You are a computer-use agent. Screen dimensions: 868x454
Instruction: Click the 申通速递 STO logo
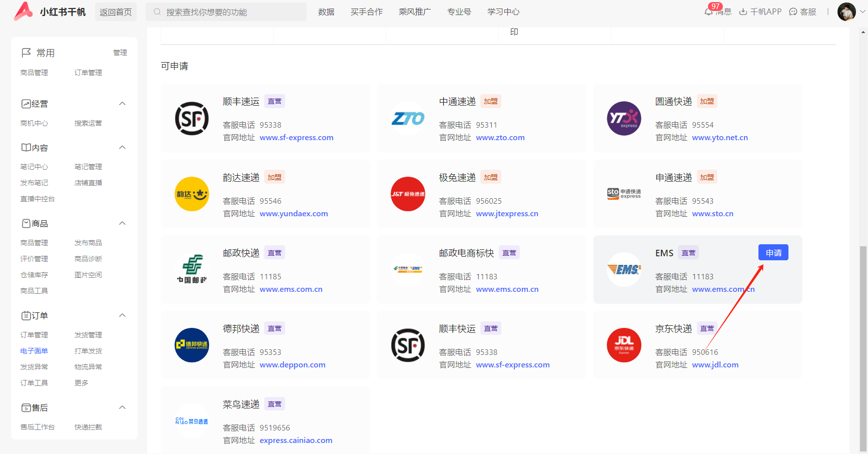624,194
